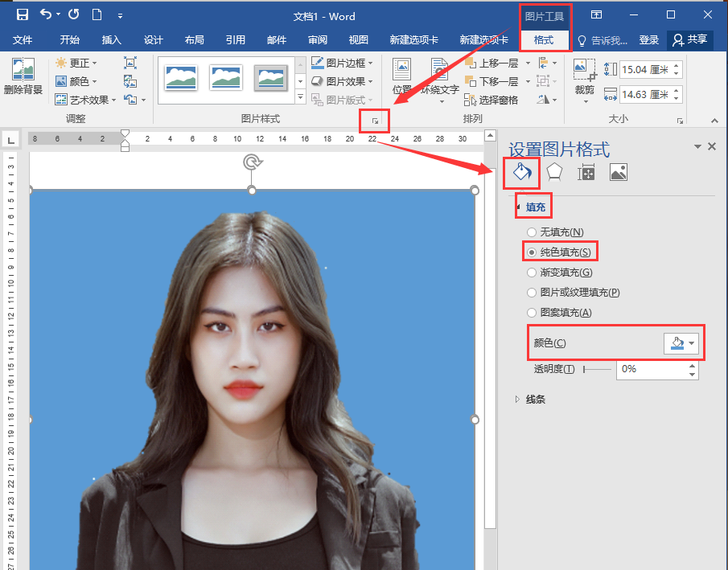
Task: Select Layout & Properties tab in format pane
Action: point(586,172)
